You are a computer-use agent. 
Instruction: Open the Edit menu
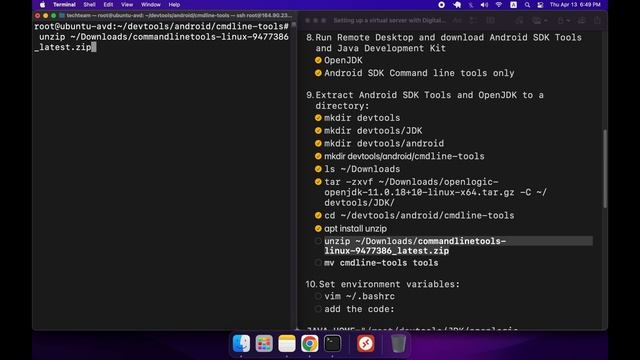pos(108,5)
